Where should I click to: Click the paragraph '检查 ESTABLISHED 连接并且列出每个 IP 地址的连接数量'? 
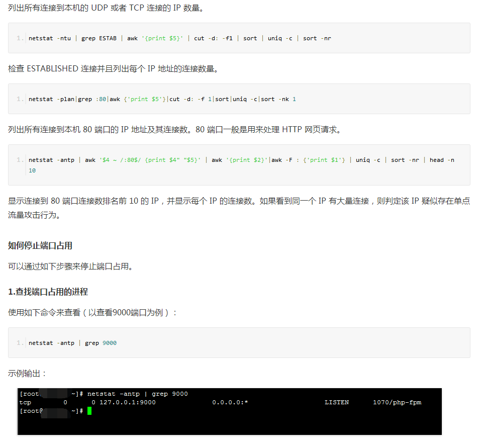coord(113,68)
